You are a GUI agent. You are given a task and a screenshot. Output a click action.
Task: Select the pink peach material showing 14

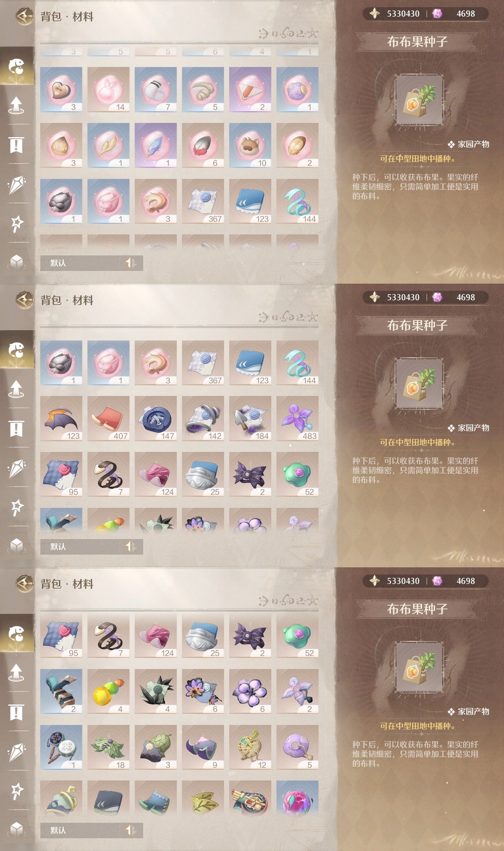pyautogui.click(x=108, y=89)
